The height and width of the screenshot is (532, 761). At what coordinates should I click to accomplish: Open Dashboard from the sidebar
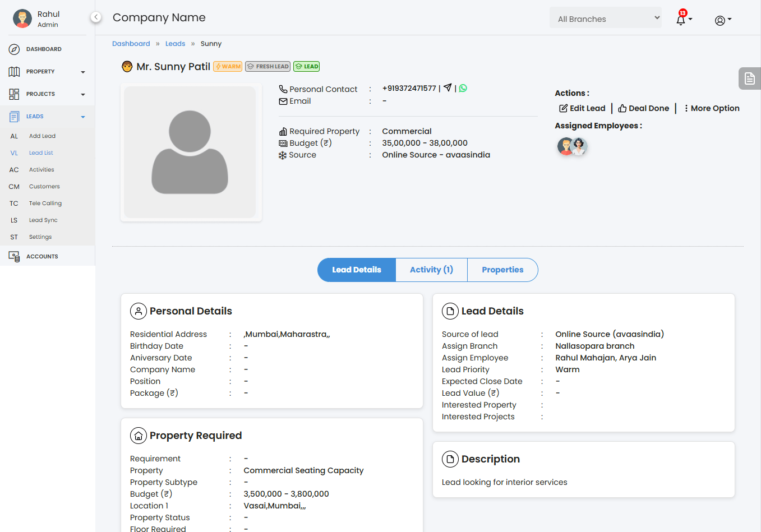(x=44, y=49)
